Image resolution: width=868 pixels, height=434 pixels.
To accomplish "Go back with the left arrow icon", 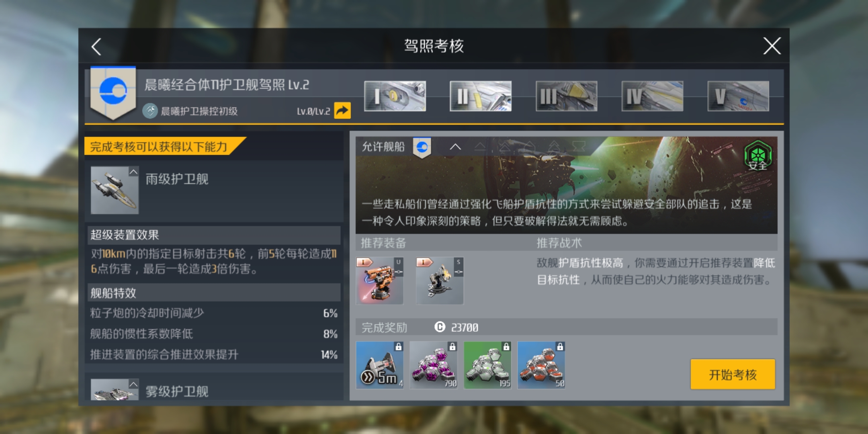I will coord(96,47).
